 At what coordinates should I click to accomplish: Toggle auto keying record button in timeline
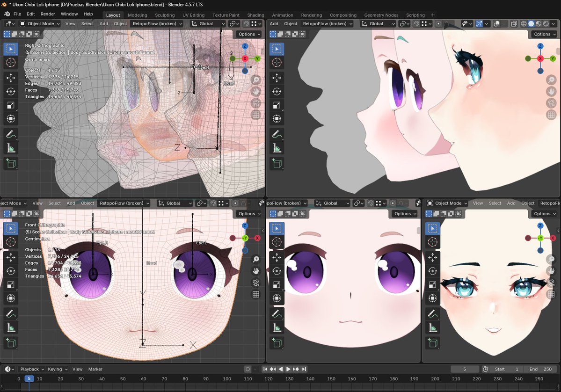[x=248, y=369]
